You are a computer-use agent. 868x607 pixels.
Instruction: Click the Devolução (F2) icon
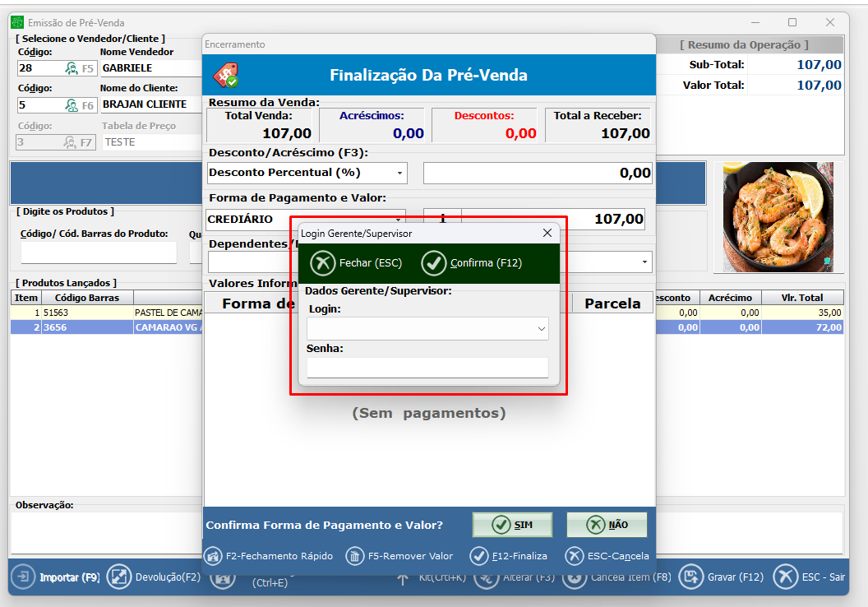(119, 577)
